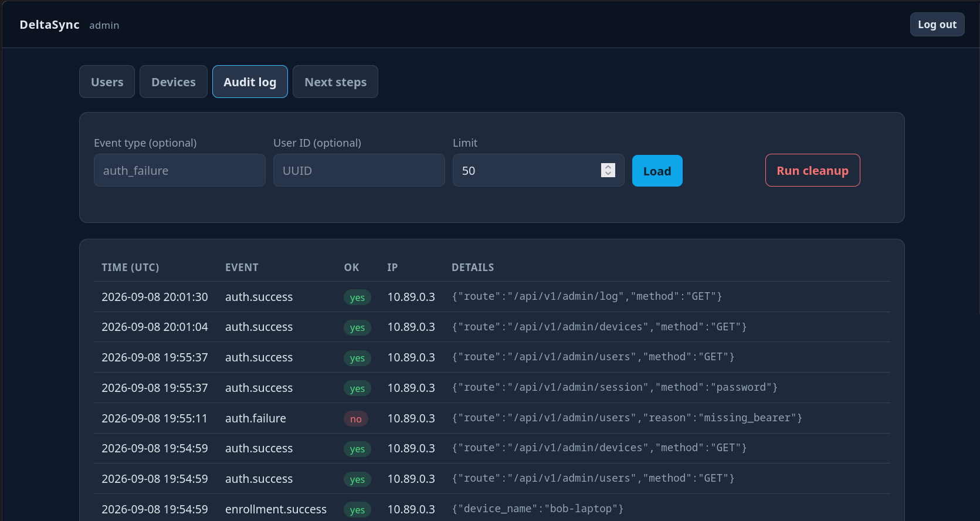Click the EVENT column header
The image size is (980, 521).
tap(242, 268)
